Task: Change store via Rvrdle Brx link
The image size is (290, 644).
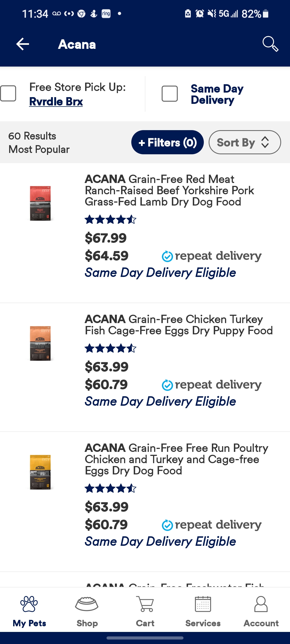Action: tap(56, 102)
